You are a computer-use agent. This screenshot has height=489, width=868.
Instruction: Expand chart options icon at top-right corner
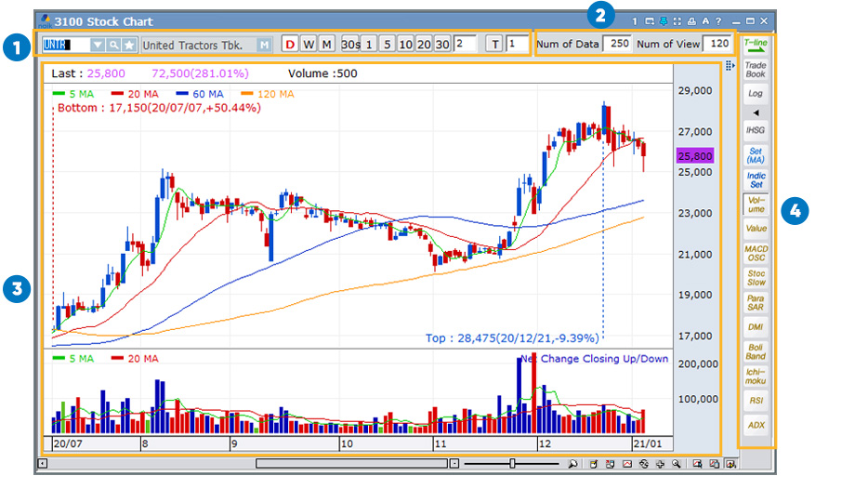click(730, 65)
